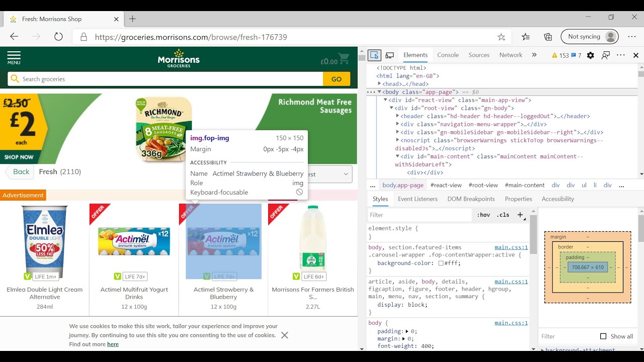Image resolution: width=644 pixels, height=362 pixels.
Task: Toggle device emulation in DevTools
Action: (x=389, y=55)
